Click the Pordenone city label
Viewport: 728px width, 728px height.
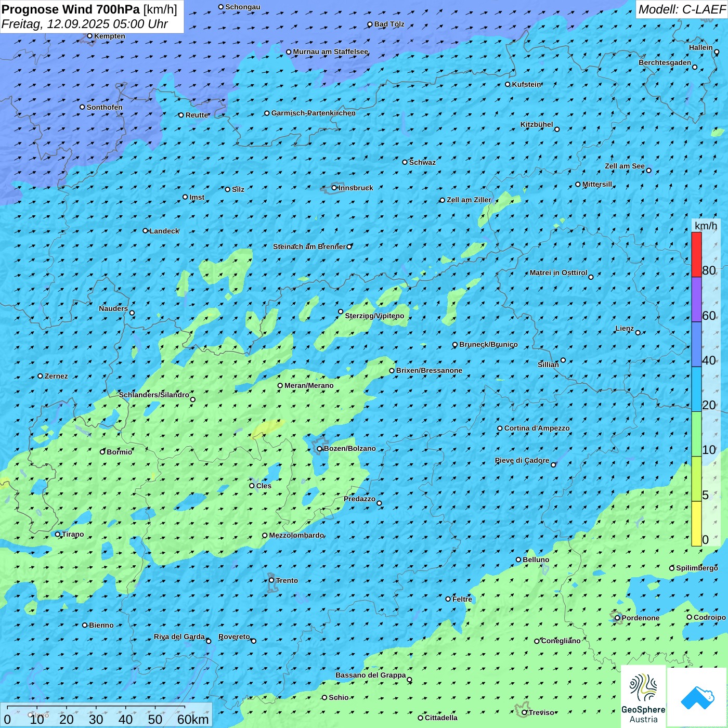tap(641, 618)
